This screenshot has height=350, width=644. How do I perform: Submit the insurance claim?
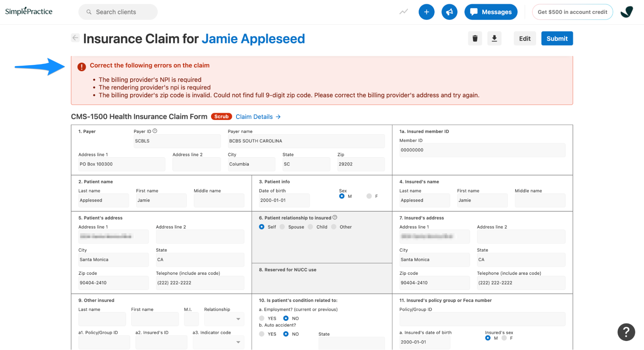click(557, 38)
